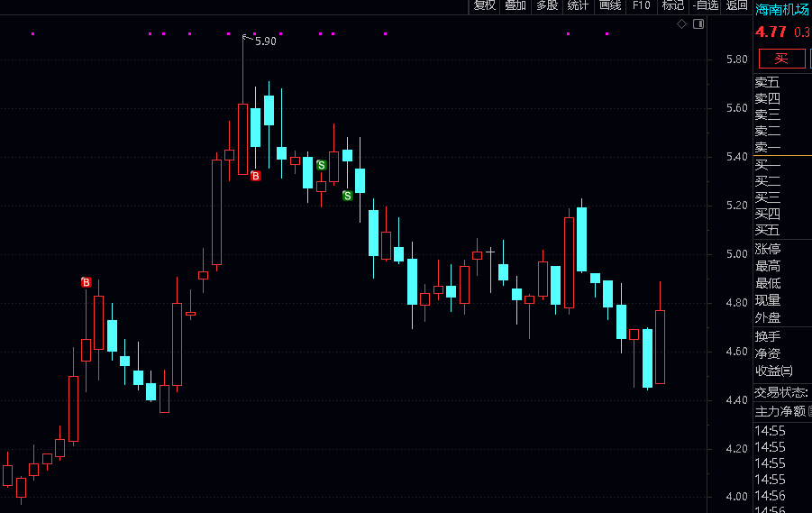
Task: Click the 海南机场 stock name
Action: tap(782, 9)
